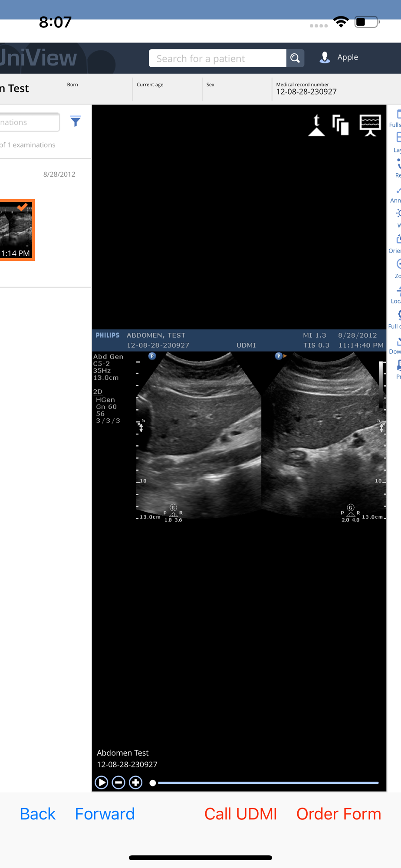The height and width of the screenshot is (868, 401).
Task: Click the Abdomen Test caption text
Action: (123, 753)
